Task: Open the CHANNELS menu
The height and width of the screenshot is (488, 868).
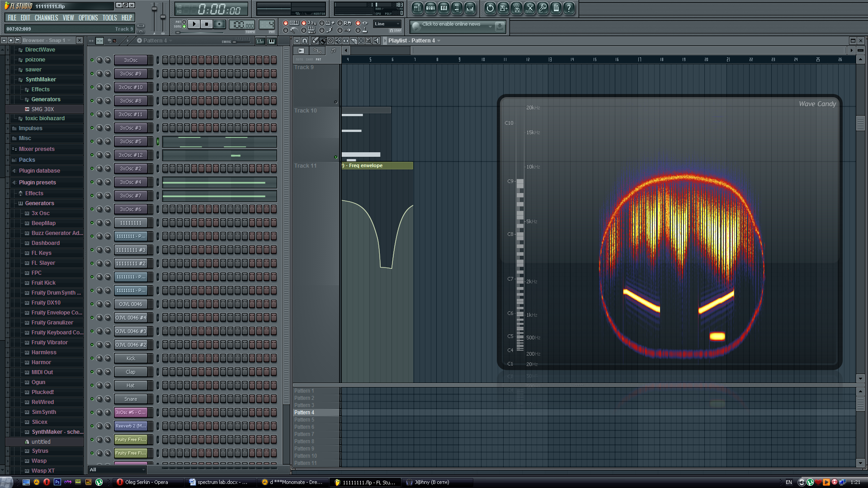Action: click(x=46, y=18)
